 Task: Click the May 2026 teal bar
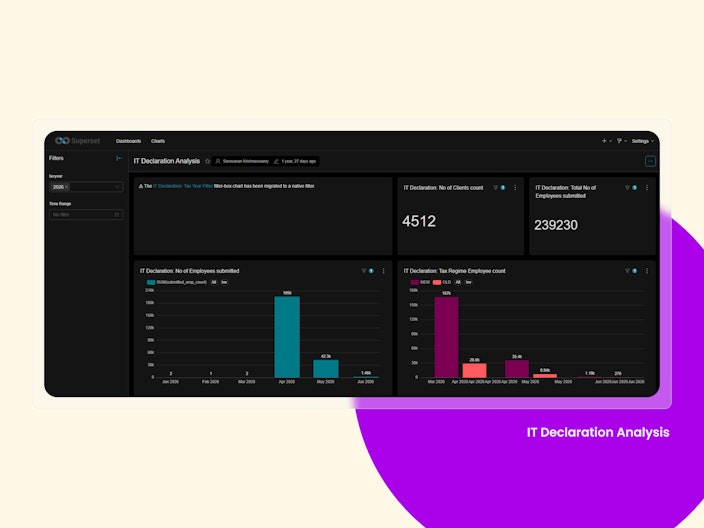326,369
